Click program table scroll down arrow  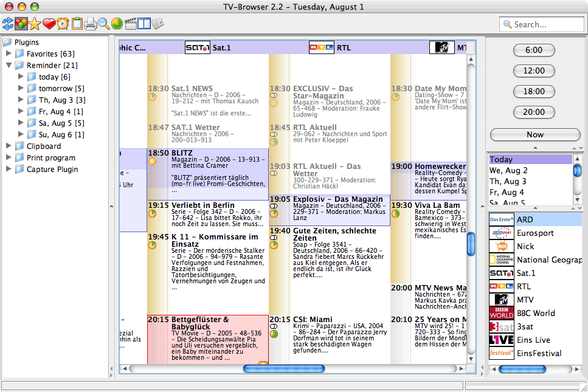[471, 359]
